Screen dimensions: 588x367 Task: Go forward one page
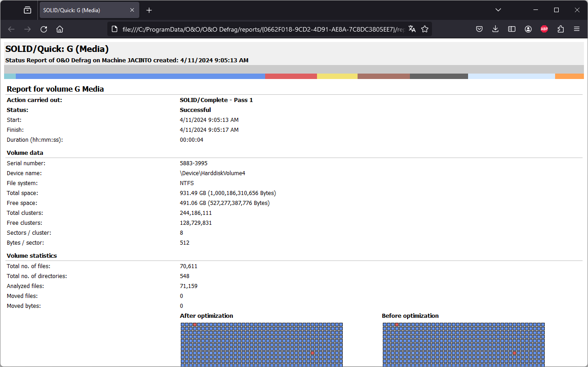pyautogui.click(x=28, y=29)
